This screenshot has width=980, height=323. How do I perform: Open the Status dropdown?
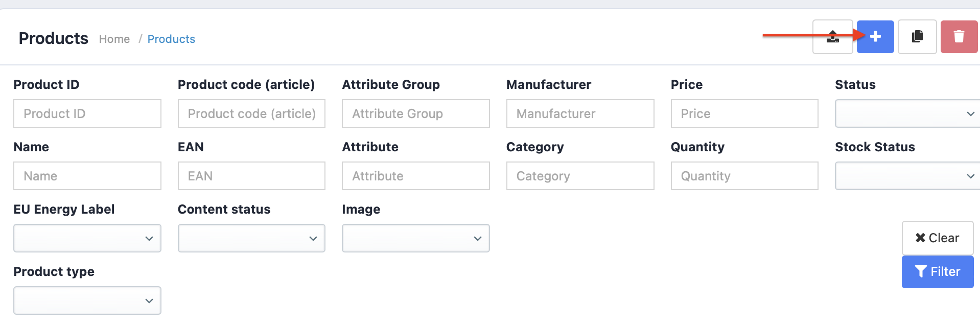tap(907, 113)
